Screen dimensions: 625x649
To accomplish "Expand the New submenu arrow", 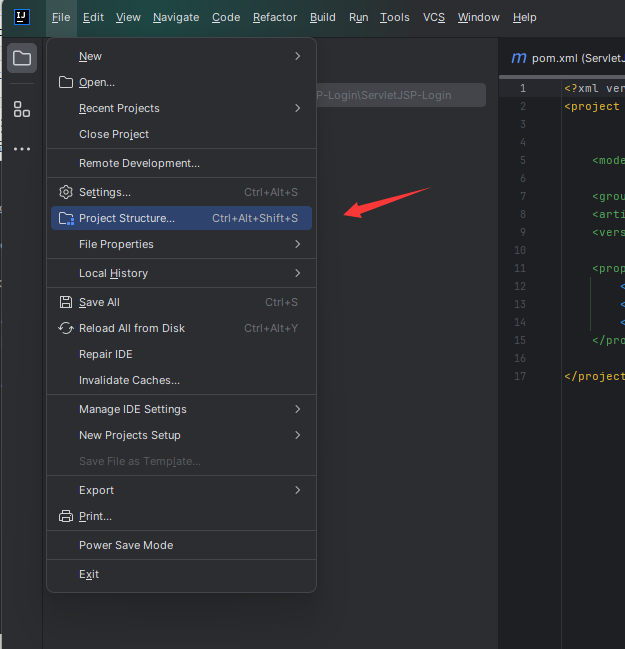I will point(297,56).
